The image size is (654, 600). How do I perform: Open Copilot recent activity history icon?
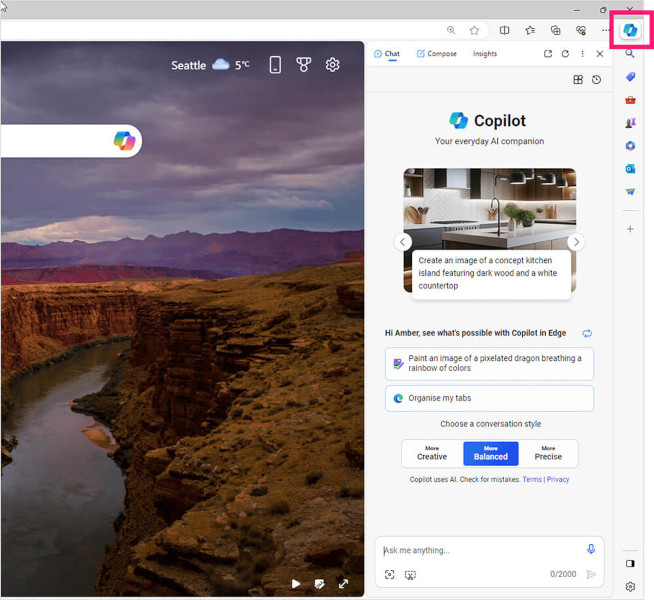pos(596,80)
